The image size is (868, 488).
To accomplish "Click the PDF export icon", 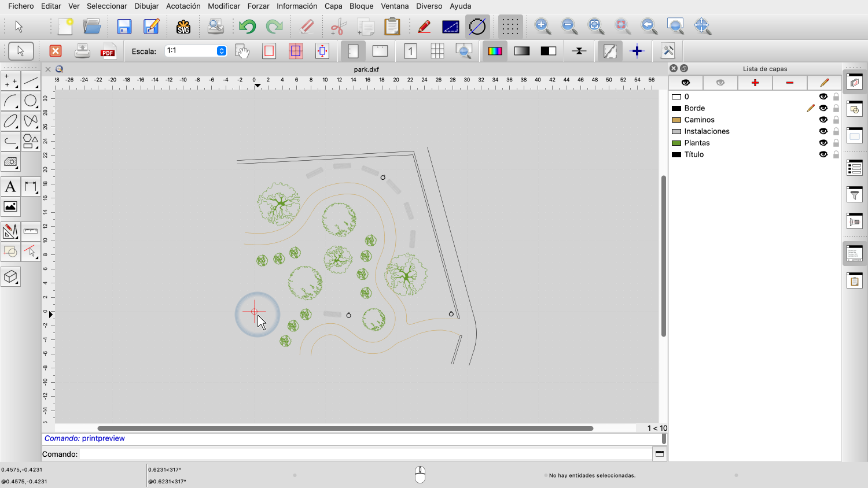I will pos(108,51).
